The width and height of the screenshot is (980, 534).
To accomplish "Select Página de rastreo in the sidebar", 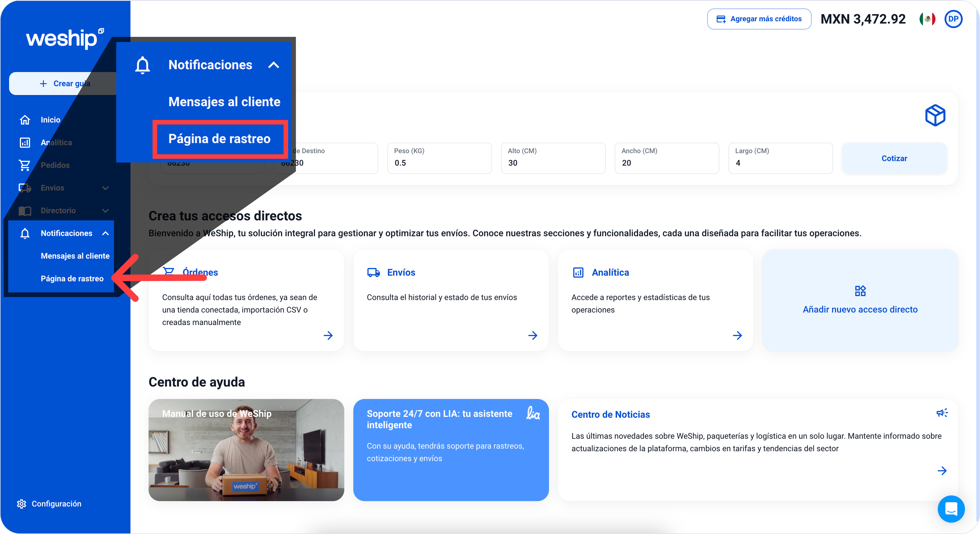I will tap(72, 279).
